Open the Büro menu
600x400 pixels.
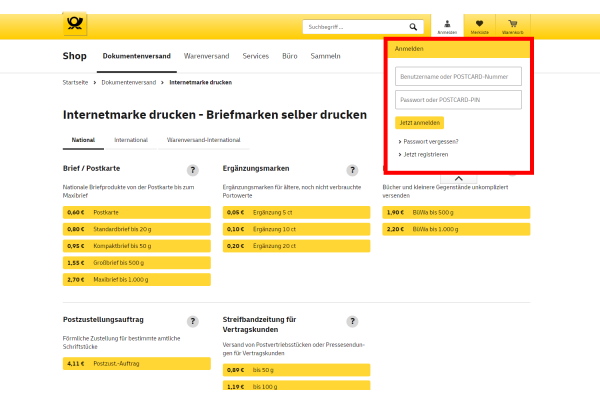(x=290, y=56)
